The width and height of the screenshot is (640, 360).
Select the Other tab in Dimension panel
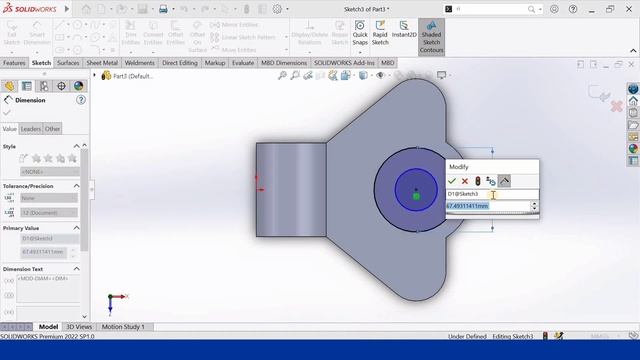click(x=52, y=129)
